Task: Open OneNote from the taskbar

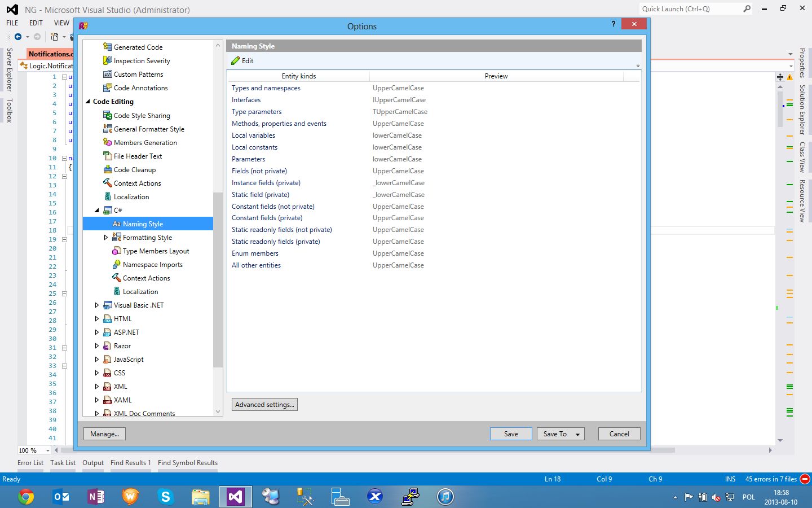Action: click(x=96, y=497)
